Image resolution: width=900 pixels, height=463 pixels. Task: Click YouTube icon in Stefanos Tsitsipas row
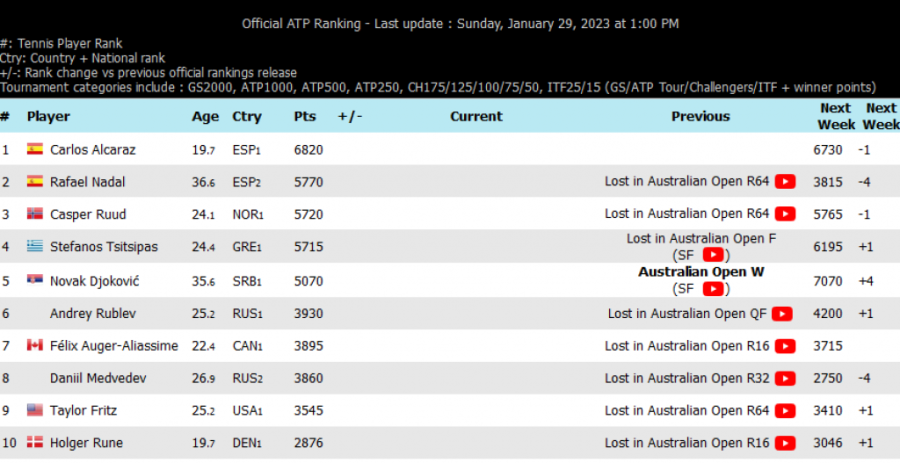pyautogui.click(x=712, y=256)
